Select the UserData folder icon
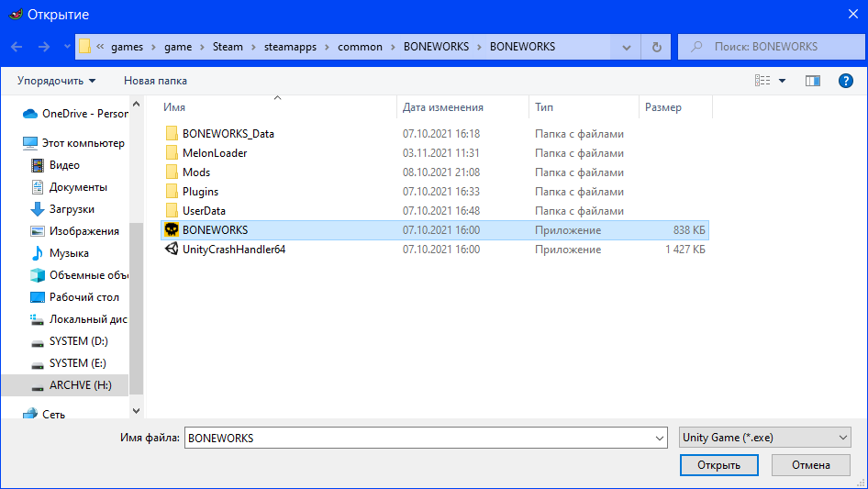 point(172,211)
